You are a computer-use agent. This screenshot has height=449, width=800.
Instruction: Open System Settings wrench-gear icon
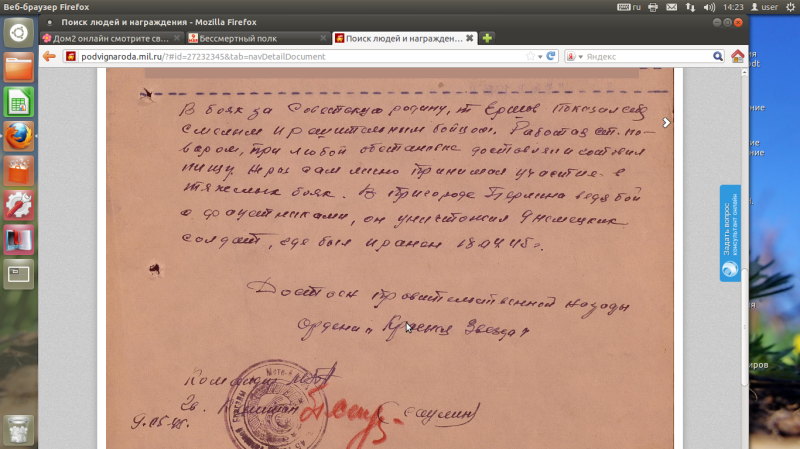click(x=19, y=206)
